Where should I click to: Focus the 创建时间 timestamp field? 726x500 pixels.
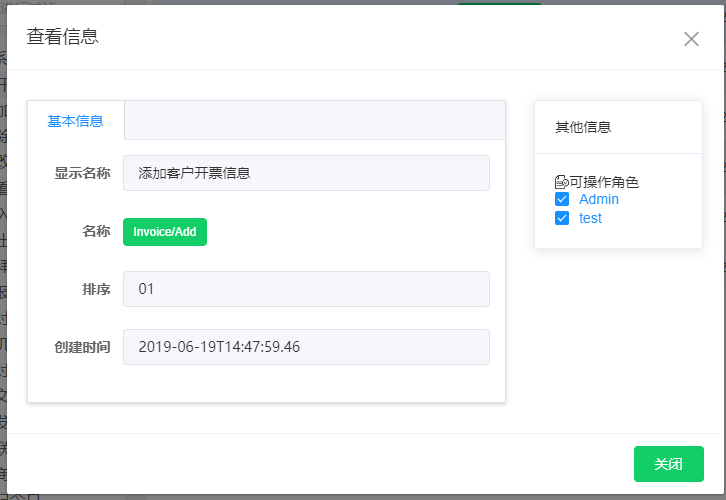tap(306, 347)
